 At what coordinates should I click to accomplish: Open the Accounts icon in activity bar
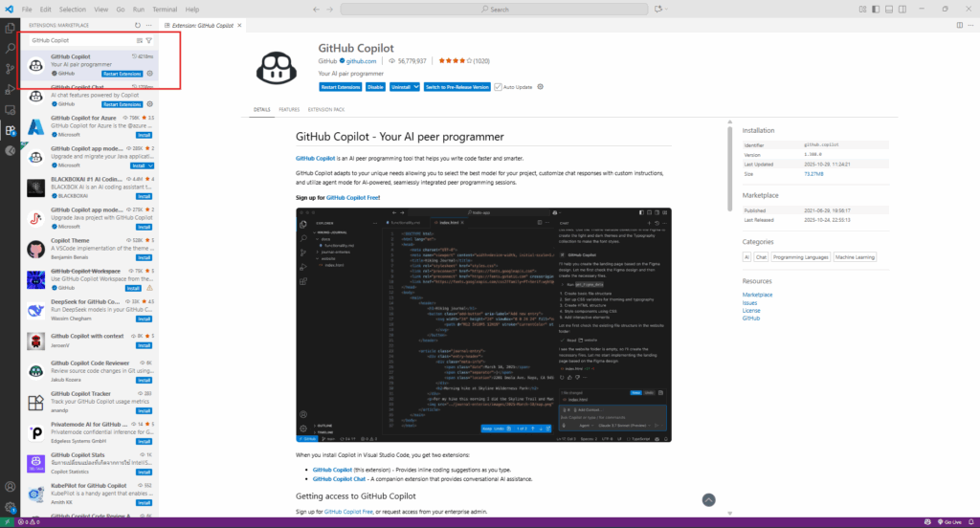click(x=10, y=487)
